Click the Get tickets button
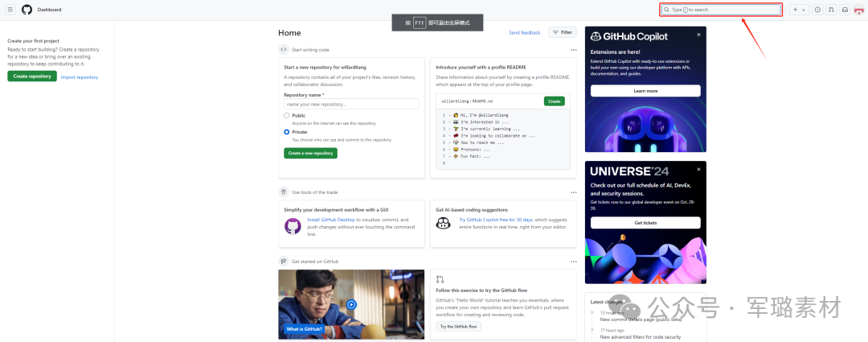868x342 pixels. click(645, 223)
